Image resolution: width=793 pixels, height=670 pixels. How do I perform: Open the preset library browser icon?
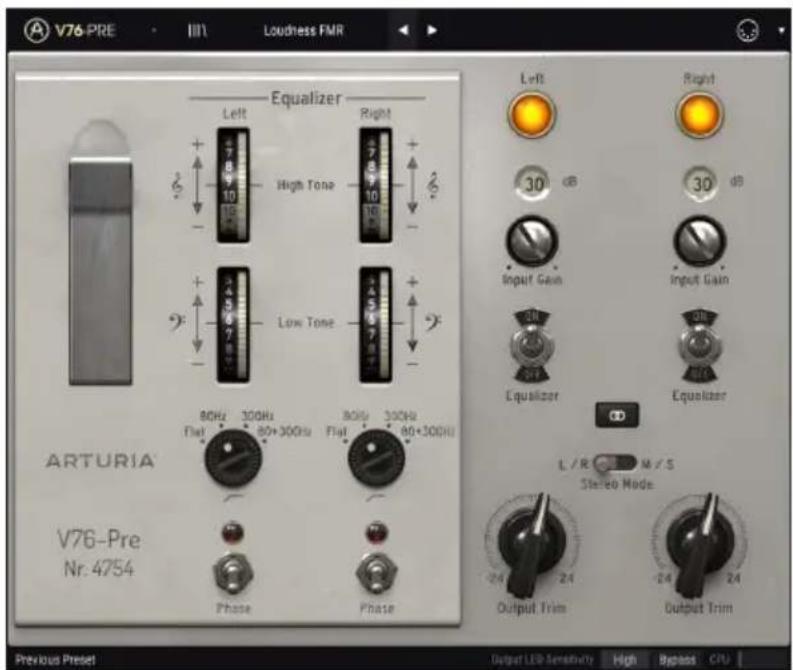point(197,31)
